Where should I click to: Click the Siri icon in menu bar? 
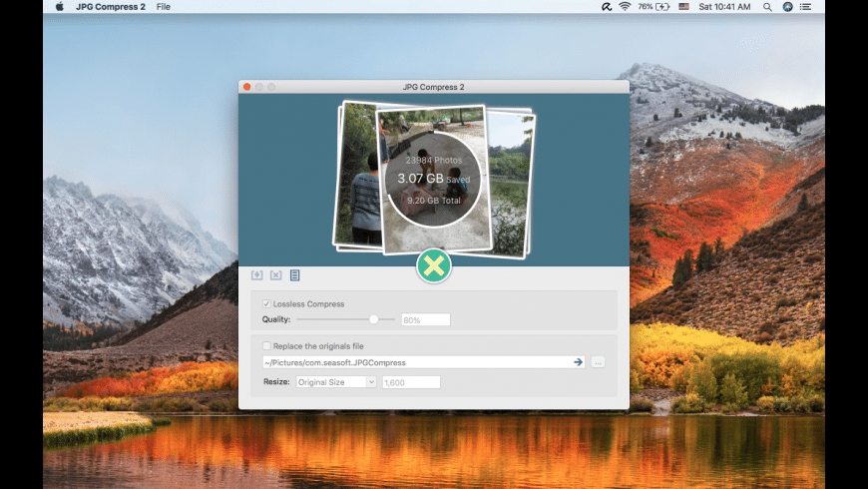(787, 7)
